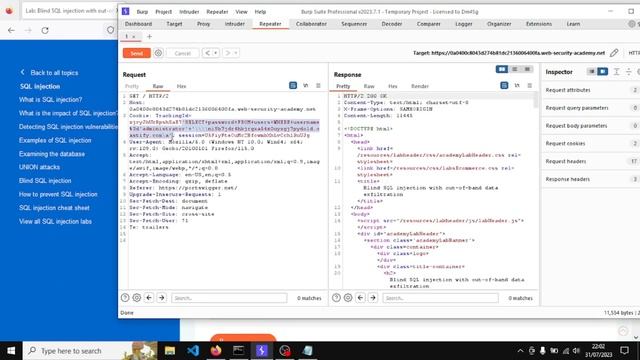Open Firefox from the Windows taskbar
Image resolution: width=640 pixels, height=360 pixels.
(216, 351)
